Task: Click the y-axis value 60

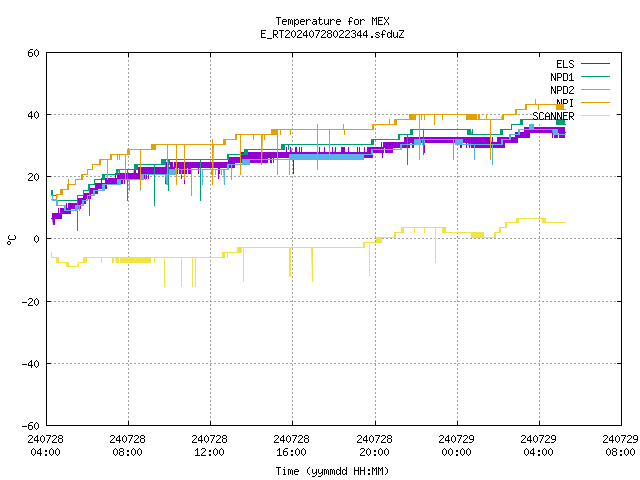Action: tap(33, 53)
